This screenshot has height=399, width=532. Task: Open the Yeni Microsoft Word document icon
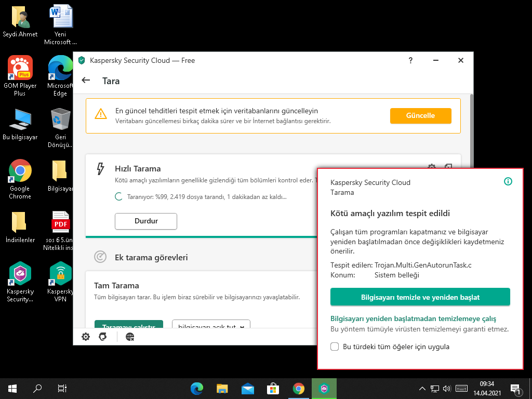point(60,24)
